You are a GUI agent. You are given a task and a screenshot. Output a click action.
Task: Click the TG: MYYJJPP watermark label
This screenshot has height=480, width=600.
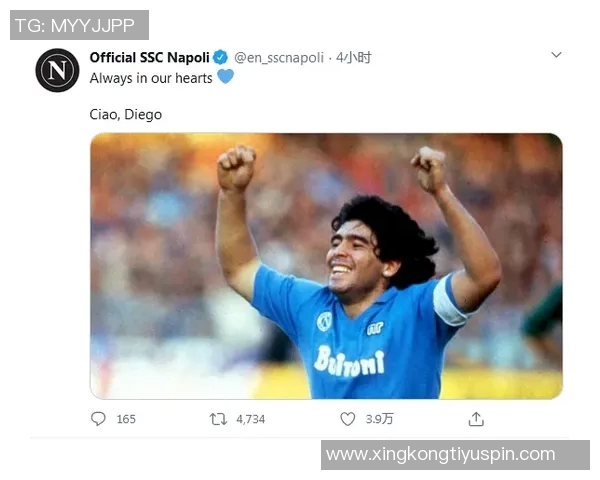click(79, 25)
